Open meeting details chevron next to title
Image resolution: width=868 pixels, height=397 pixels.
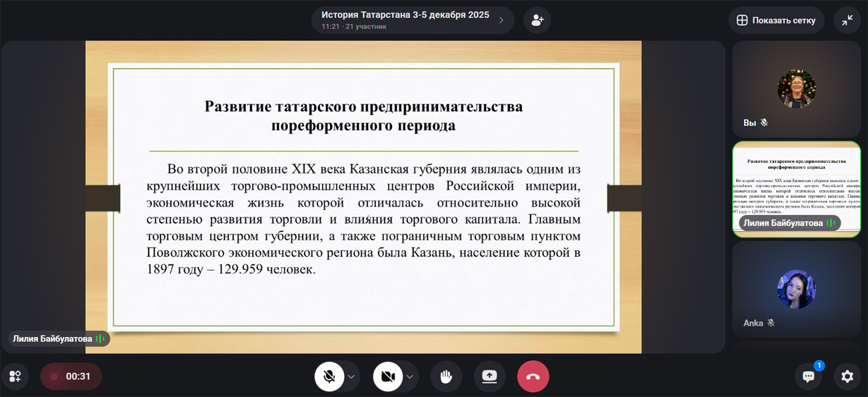pyautogui.click(x=501, y=20)
